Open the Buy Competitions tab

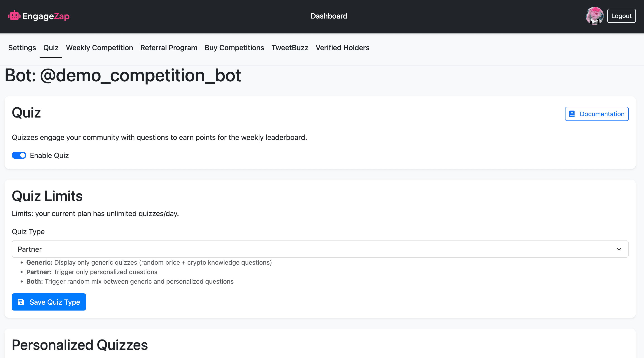click(x=234, y=48)
